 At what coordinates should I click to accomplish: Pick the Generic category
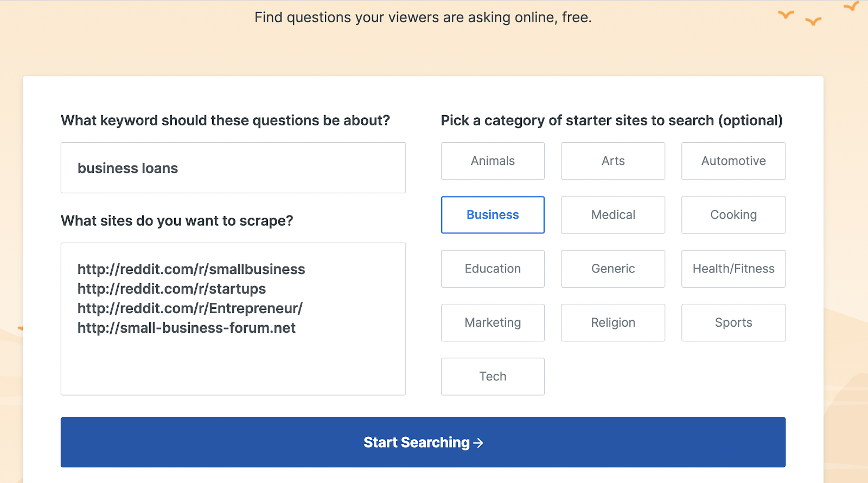point(613,269)
